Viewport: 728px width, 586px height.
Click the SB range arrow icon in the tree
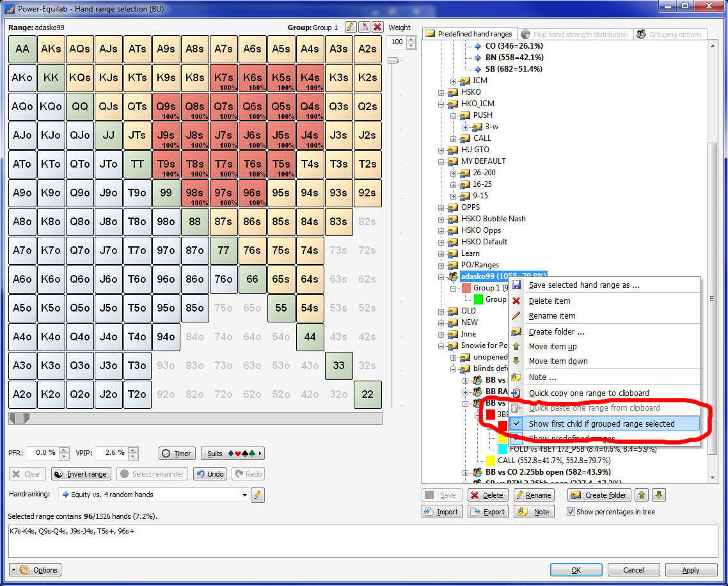[x=478, y=69]
